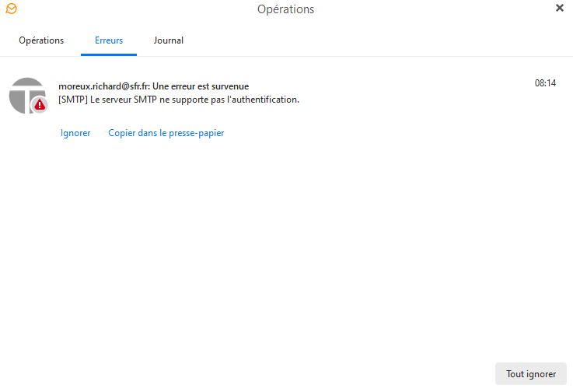Switch to the Opérations tab
This screenshot has width=573, height=392.
coord(41,40)
